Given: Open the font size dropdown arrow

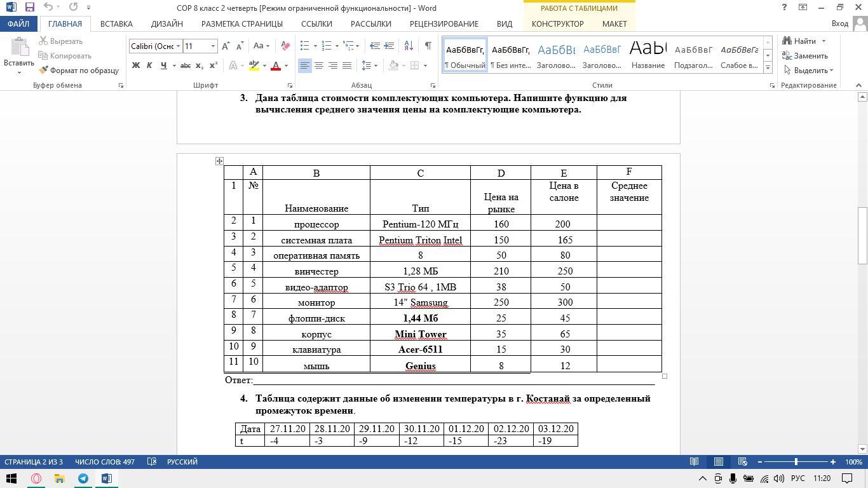Looking at the screenshot, I should click(213, 46).
